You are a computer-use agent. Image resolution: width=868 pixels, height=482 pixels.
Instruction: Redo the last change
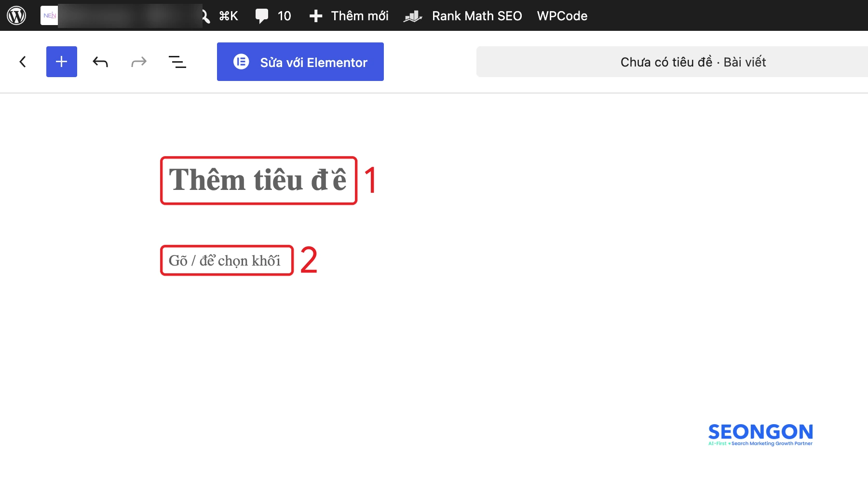(x=139, y=62)
